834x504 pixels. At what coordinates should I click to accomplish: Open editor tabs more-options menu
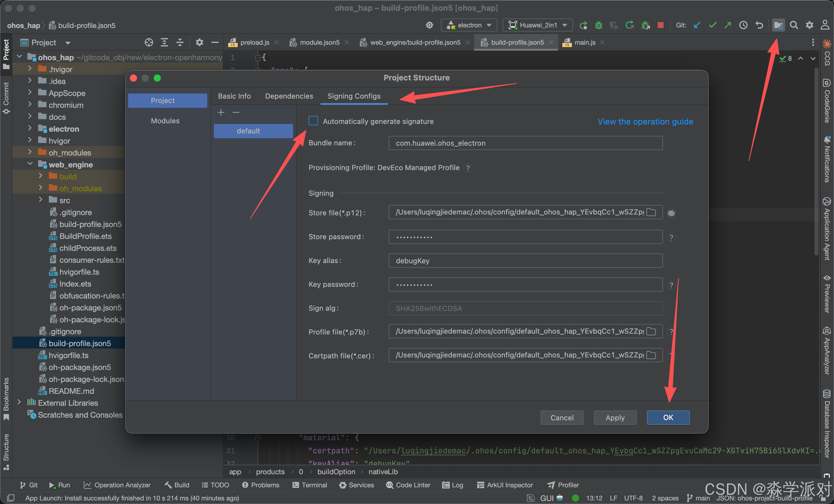(x=813, y=42)
